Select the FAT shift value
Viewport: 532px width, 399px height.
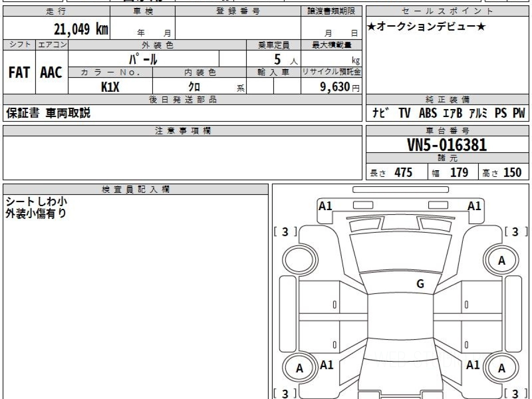tap(19, 73)
